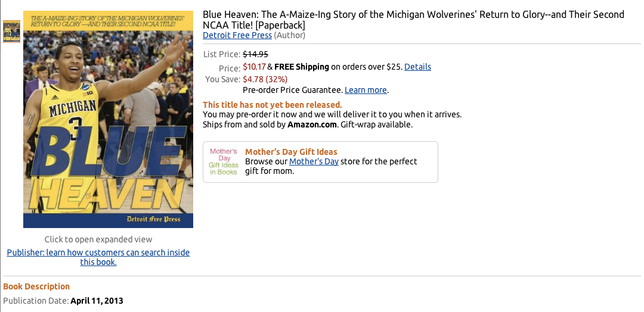Open Learn more about Pre-order Price Guarantee
This screenshot has width=644, height=312.
coord(366,90)
